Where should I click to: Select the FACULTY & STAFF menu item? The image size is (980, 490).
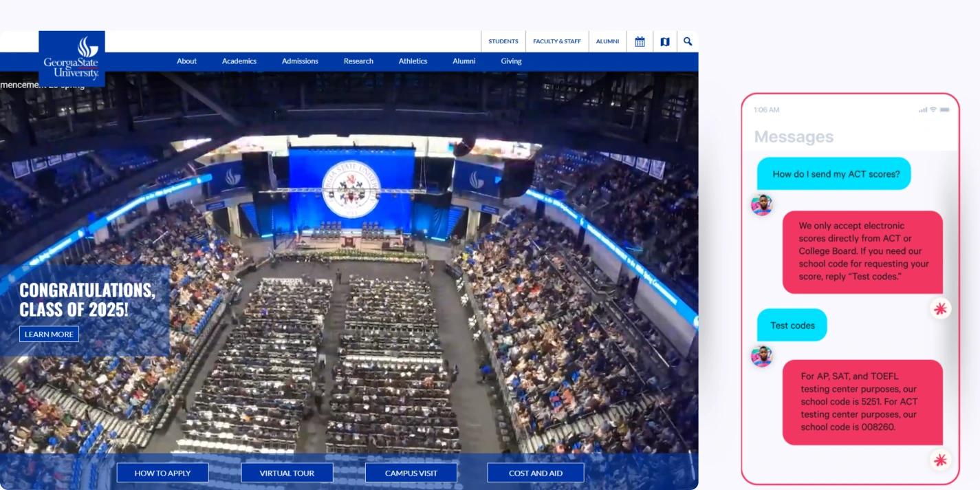pos(557,41)
